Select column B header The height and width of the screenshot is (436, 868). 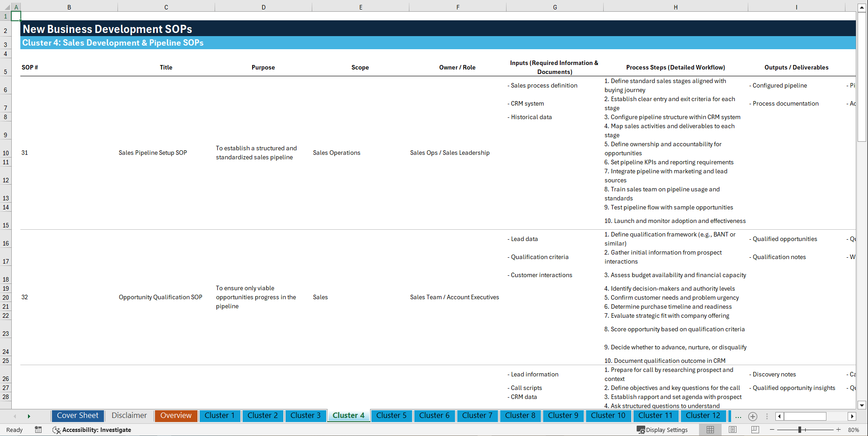69,7
